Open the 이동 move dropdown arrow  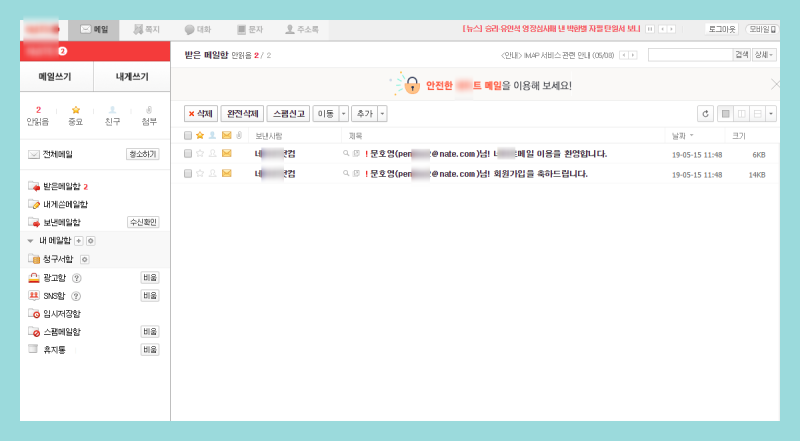[344, 113]
